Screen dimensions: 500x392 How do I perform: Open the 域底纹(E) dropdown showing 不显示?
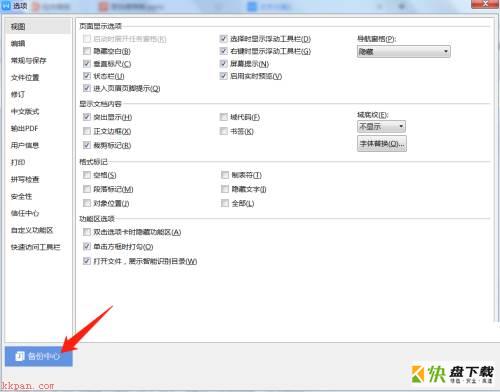tap(381, 127)
